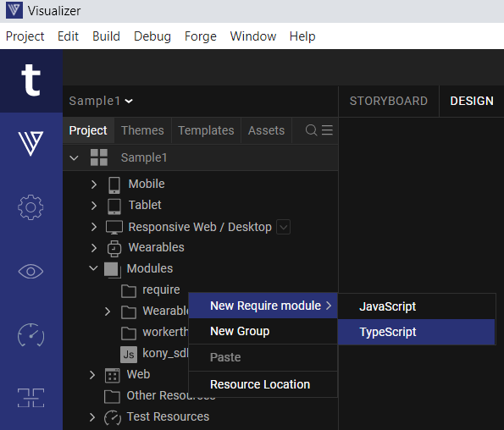
Task: Select TypeScript submenu option
Action: click(x=416, y=332)
